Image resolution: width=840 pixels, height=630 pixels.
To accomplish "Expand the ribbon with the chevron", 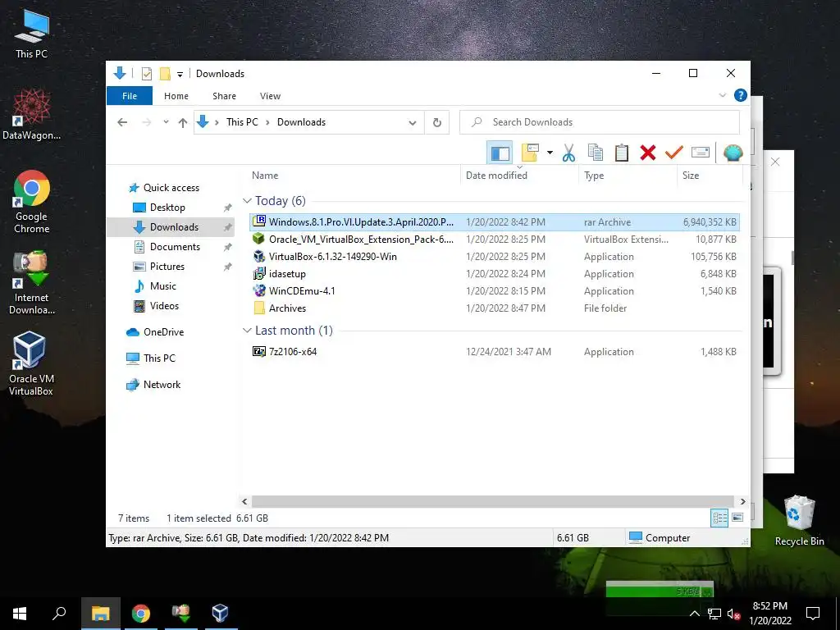I will click(722, 95).
